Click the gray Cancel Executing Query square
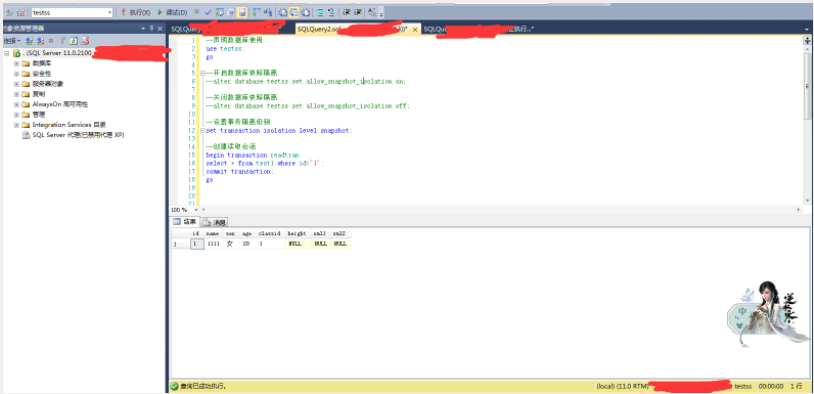Image resolution: width=814 pixels, height=394 pixels. (196, 12)
